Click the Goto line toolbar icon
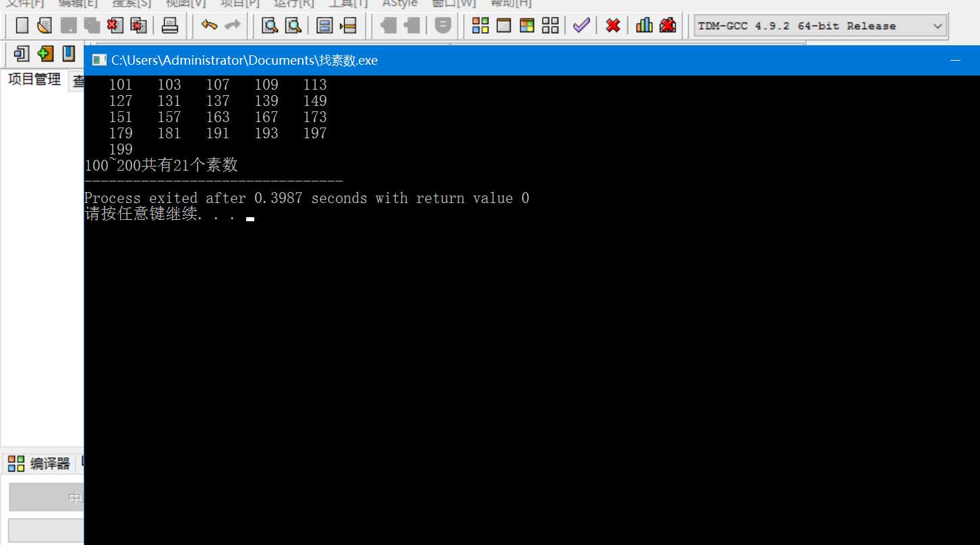Image resolution: width=980 pixels, height=545 pixels. pyautogui.click(x=348, y=26)
